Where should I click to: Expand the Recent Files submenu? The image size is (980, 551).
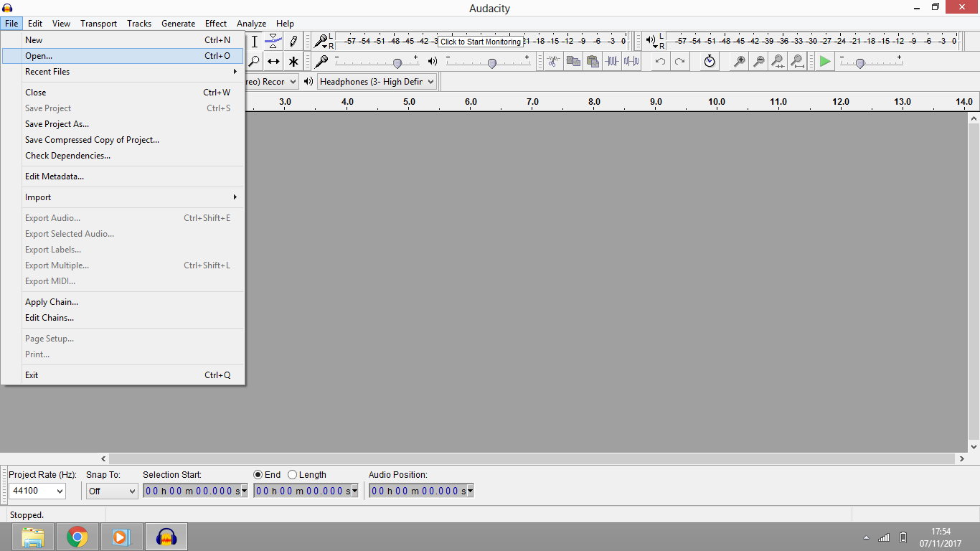[123, 72]
